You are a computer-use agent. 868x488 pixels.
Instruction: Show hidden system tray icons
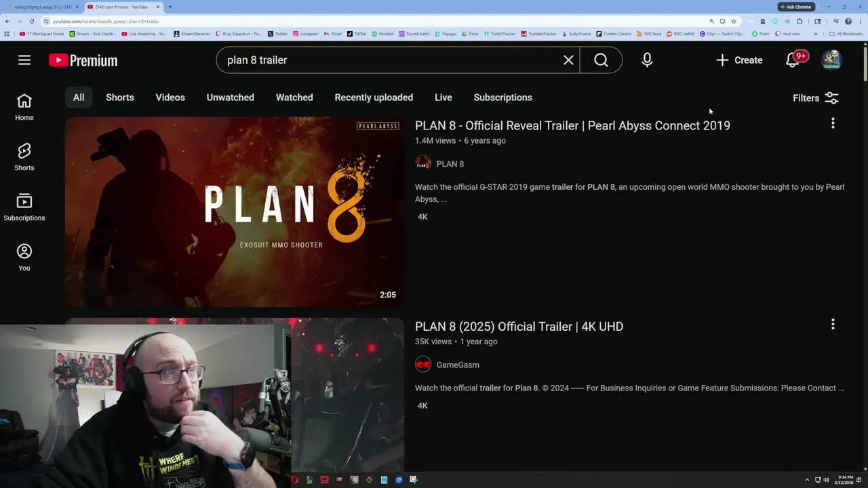(807, 480)
